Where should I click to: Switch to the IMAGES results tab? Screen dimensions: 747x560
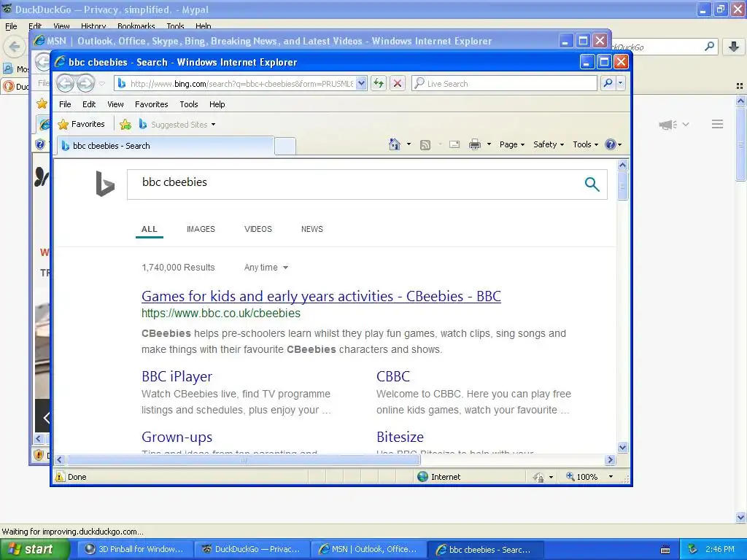tap(201, 229)
